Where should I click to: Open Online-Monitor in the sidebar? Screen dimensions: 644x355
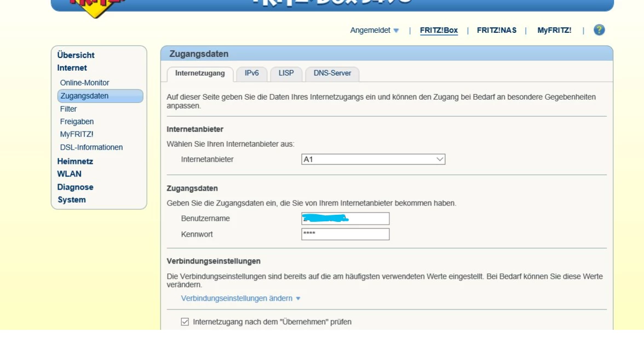point(84,83)
